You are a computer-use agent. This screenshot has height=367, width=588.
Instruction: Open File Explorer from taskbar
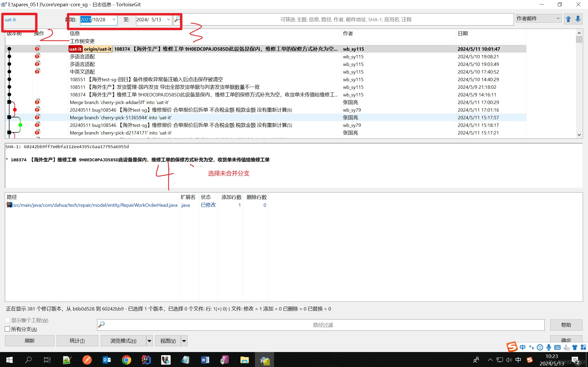(244, 360)
